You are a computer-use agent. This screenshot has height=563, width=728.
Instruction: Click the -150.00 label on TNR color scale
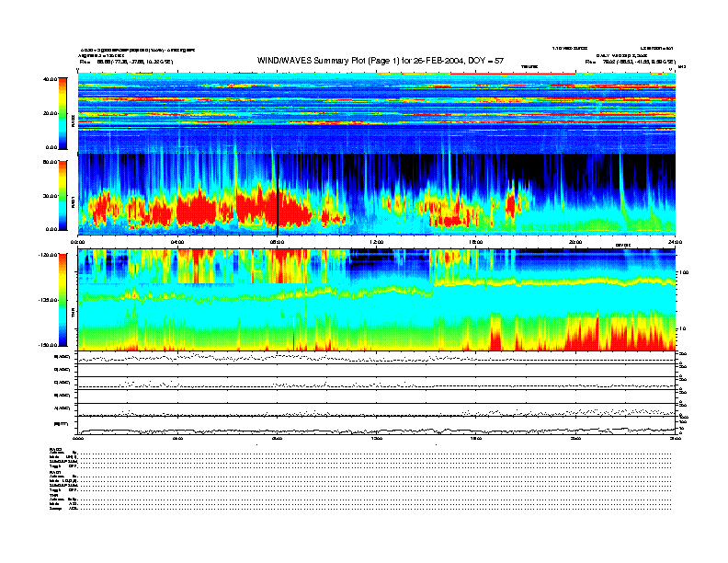tap(47, 345)
